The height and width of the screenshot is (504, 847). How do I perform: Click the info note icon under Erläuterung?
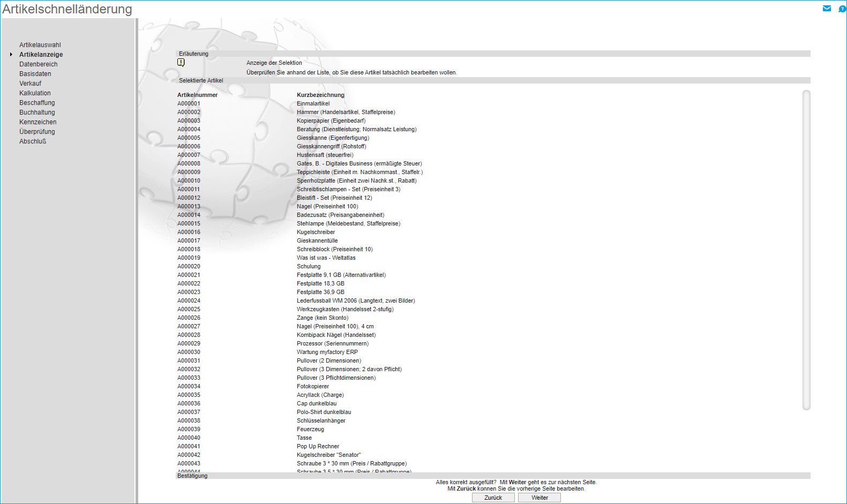pos(181,63)
